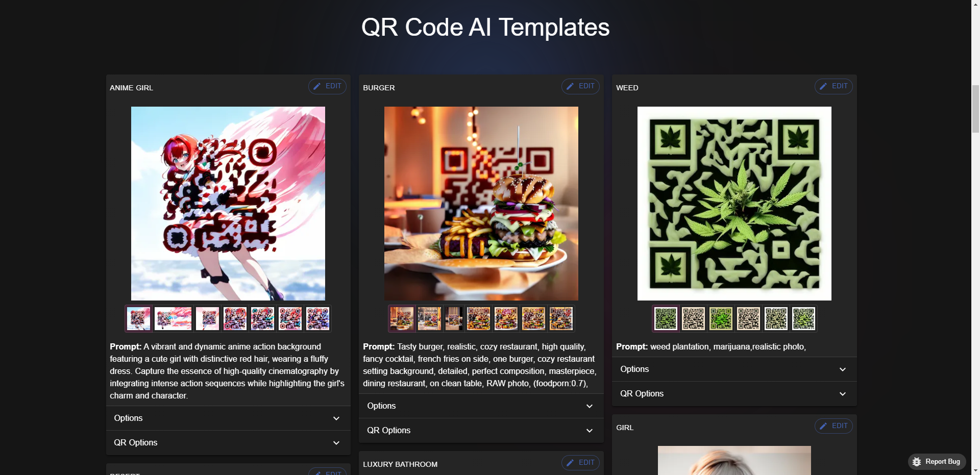
Task: Open the Burger main QR image
Action: click(481, 204)
